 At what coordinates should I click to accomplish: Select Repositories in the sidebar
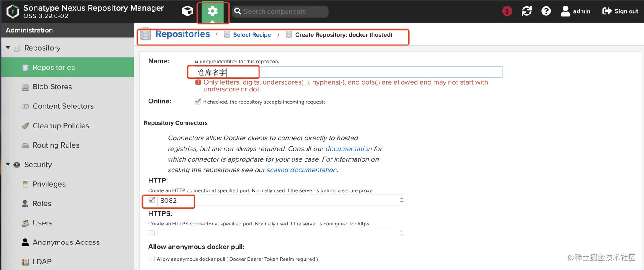pyautogui.click(x=68, y=68)
